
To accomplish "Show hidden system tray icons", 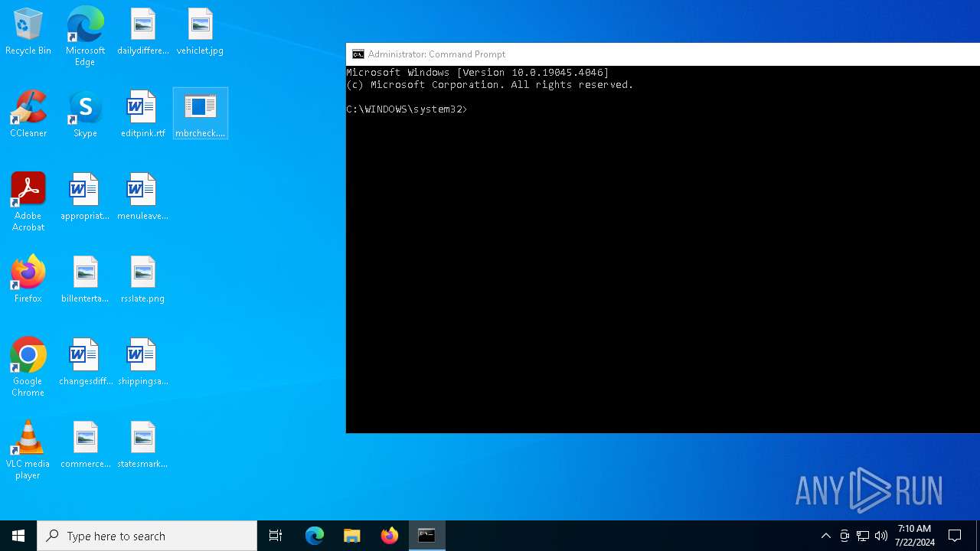I will [826, 536].
